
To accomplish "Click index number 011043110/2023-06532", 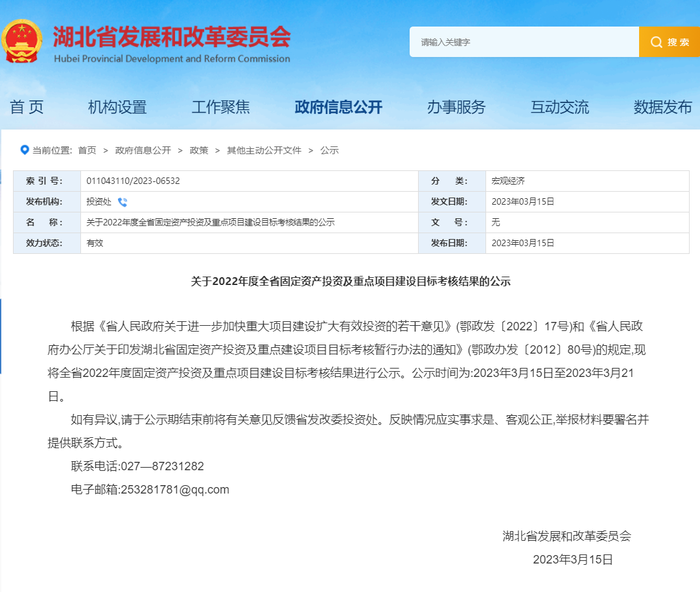I will [x=133, y=181].
